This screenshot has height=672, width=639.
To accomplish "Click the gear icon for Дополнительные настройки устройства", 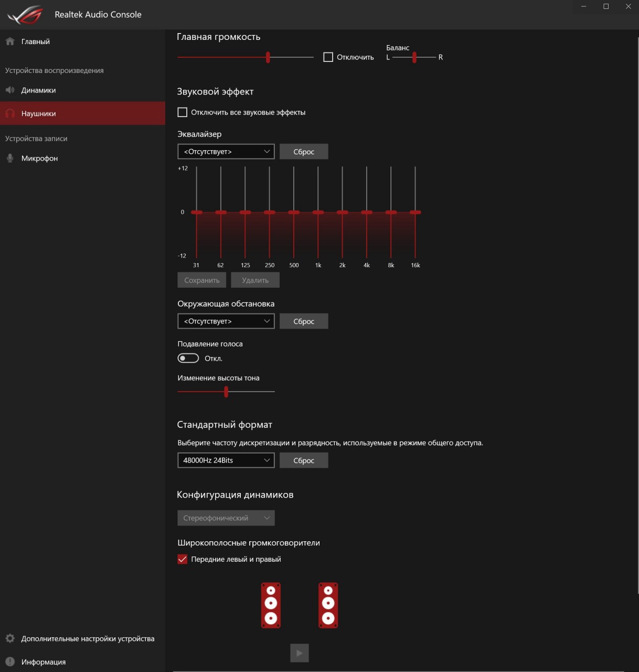I will pyautogui.click(x=10, y=638).
